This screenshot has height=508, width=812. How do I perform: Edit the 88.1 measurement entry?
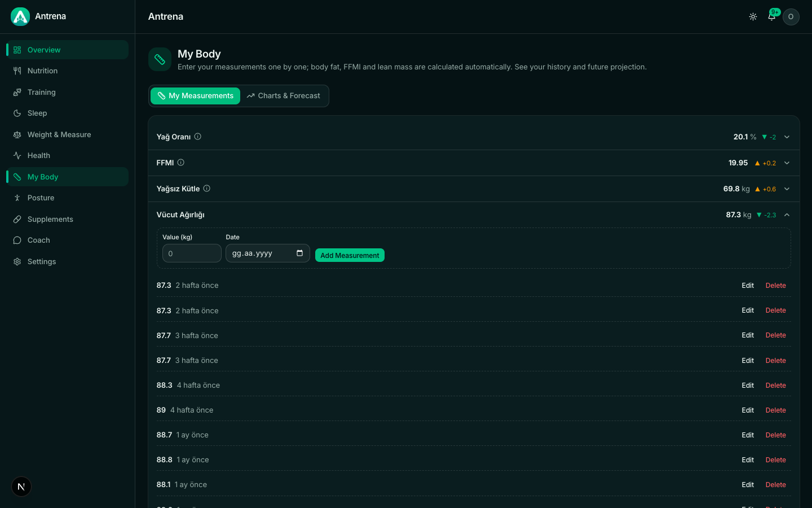[x=748, y=485]
